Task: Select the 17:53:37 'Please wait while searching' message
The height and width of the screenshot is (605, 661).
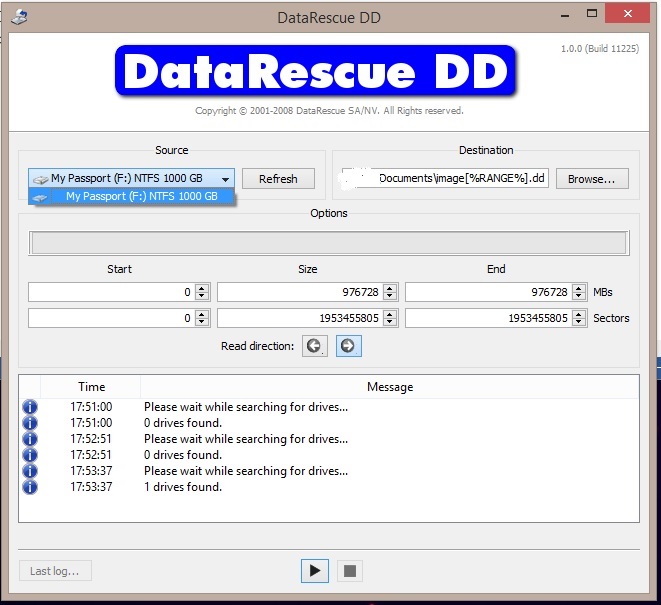Action: point(246,471)
